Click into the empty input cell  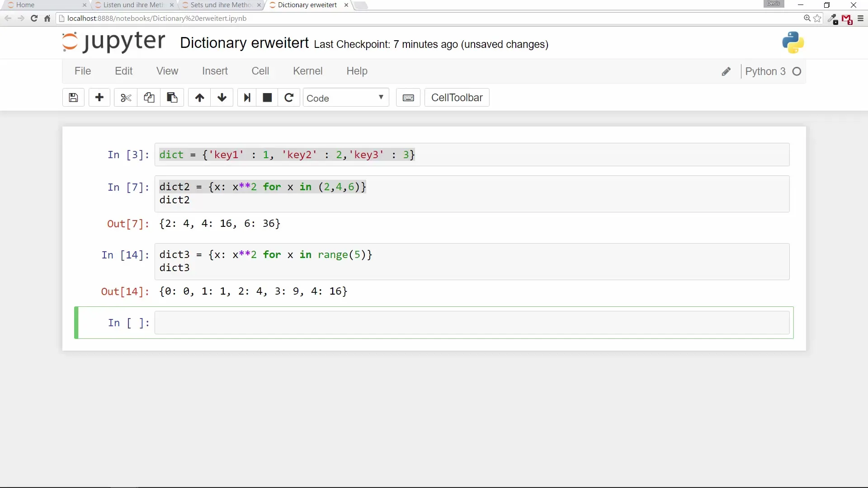pyautogui.click(x=472, y=323)
